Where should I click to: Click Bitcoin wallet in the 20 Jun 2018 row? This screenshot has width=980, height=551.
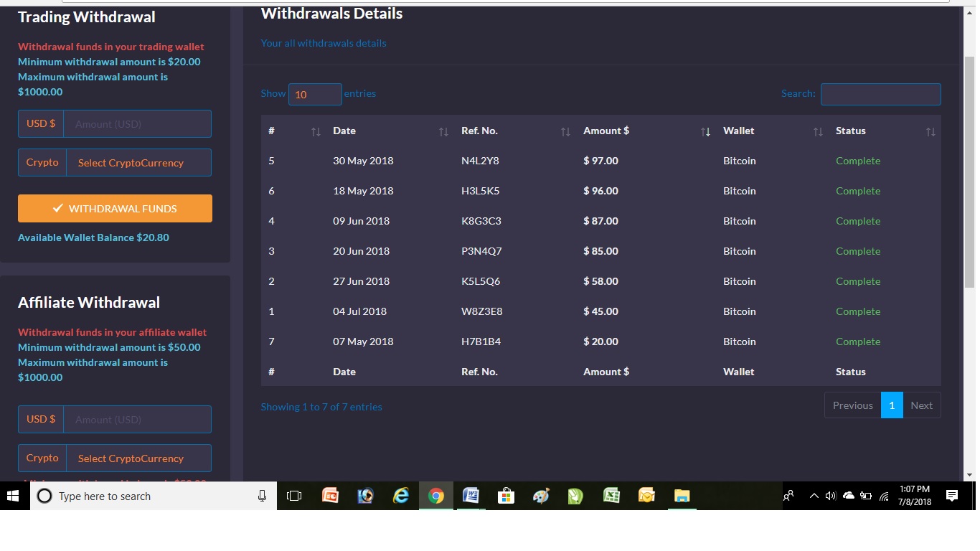[740, 251]
